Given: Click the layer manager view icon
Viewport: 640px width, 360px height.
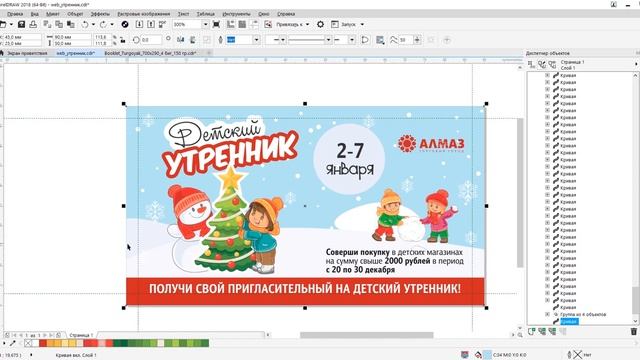Looking at the screenshot, I should pyautogui.click(x=552, y=64).
